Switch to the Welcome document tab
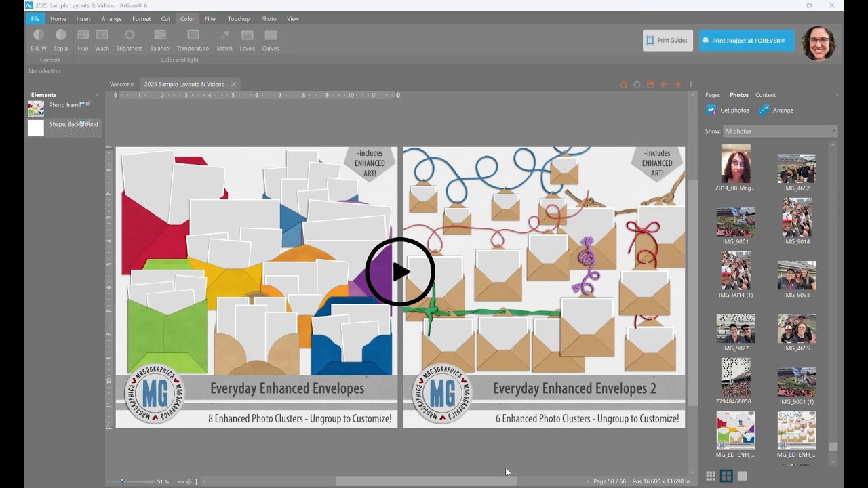 [x=121, y=85]
